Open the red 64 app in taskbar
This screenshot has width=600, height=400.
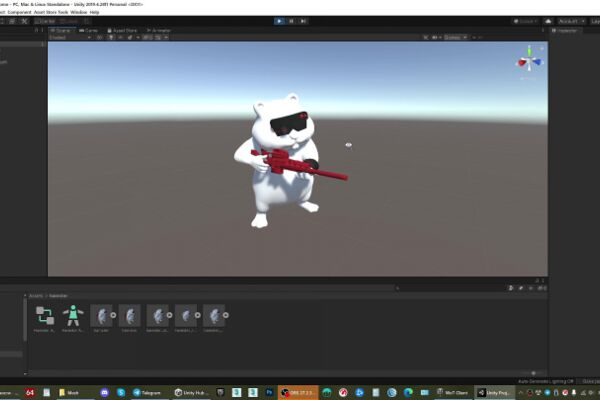(x=30, y=392)
